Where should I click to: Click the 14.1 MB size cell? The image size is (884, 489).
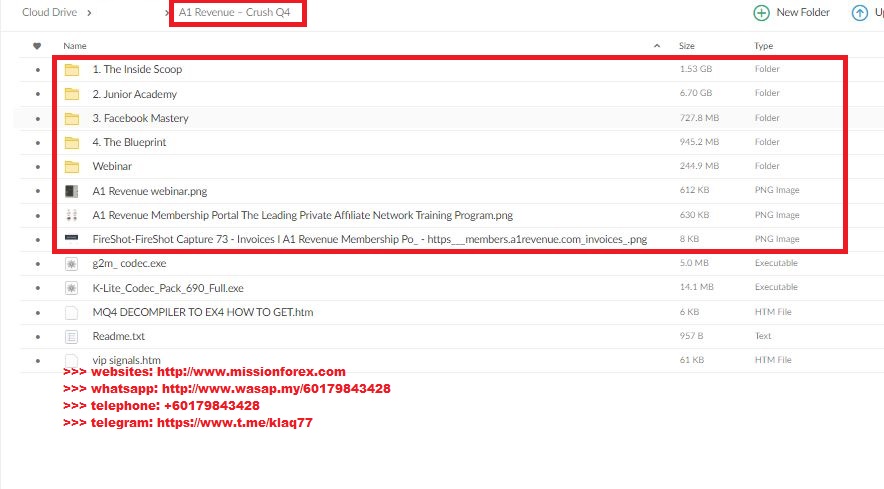pos(696,287)
